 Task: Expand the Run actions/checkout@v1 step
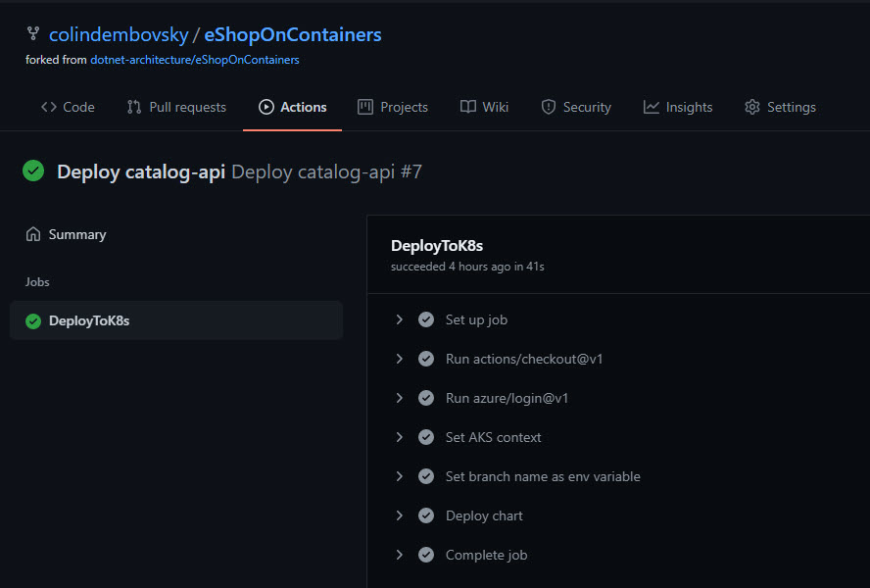(x=399, y=359)
